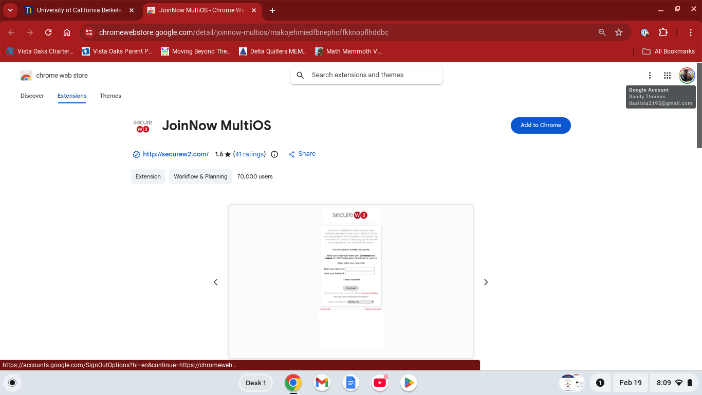Screen dimensions: 702x395
Task: Open the zoom magnifier in address bar
Action: tap(602, 32)
